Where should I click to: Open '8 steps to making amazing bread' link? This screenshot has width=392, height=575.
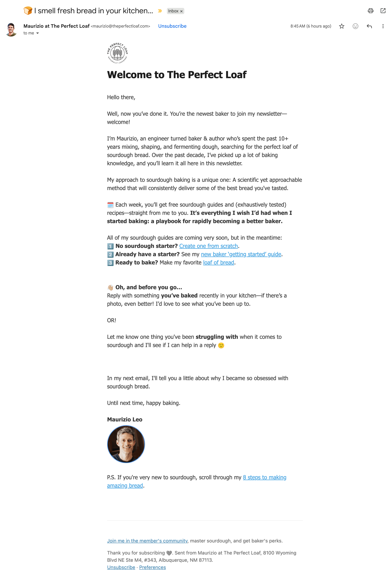point(264,477)
